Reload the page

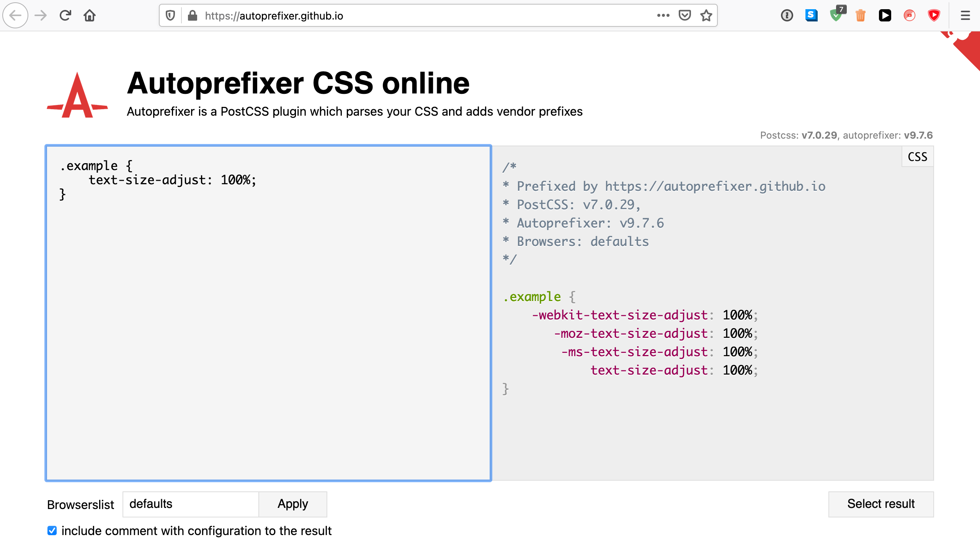pyautogui.click(x=65, y=15)
